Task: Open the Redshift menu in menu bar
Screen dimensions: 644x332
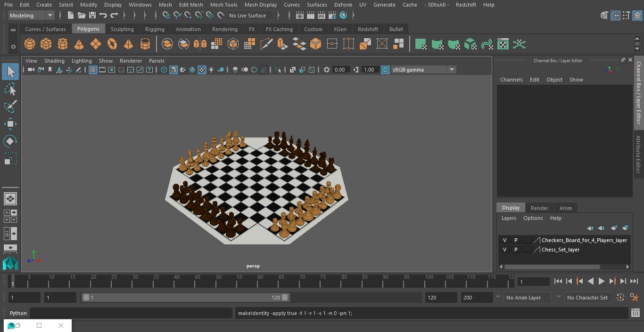Action: 466,5
